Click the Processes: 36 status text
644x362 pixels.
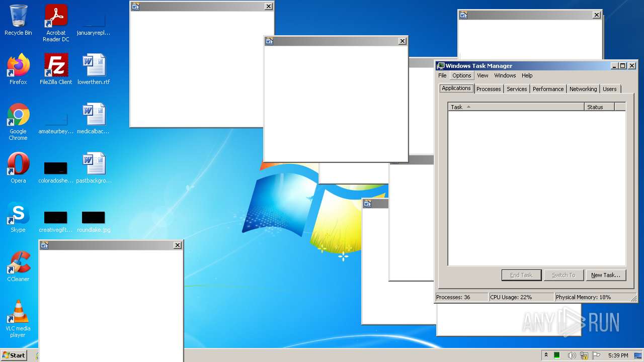point(453,297)
